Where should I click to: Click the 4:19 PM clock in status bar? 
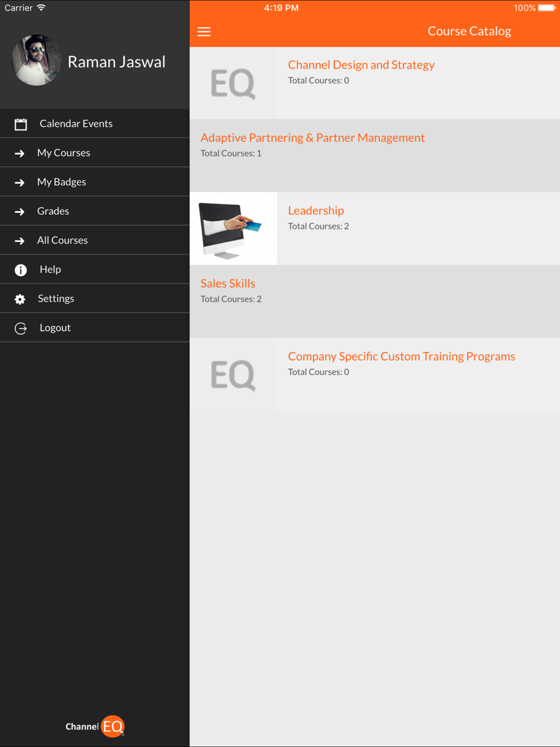[281, 8]
